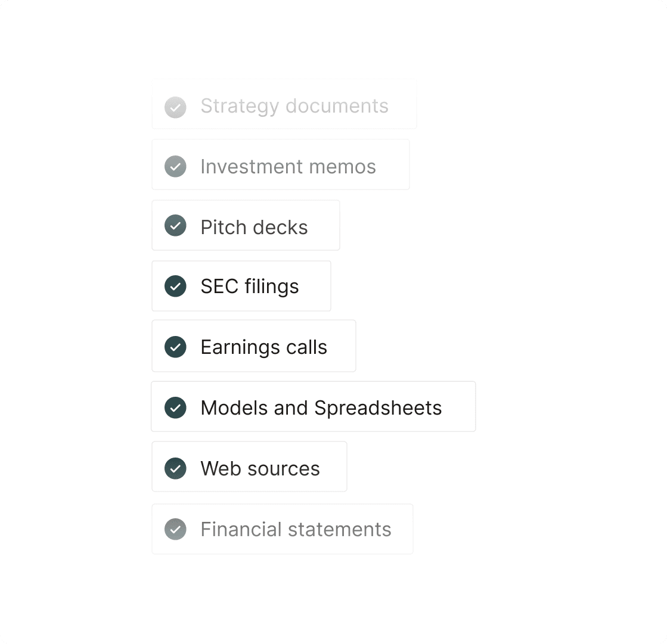Click the word calls in Earnings calls
The width and height of the screenshot is (667, 644).
[306, 347]
